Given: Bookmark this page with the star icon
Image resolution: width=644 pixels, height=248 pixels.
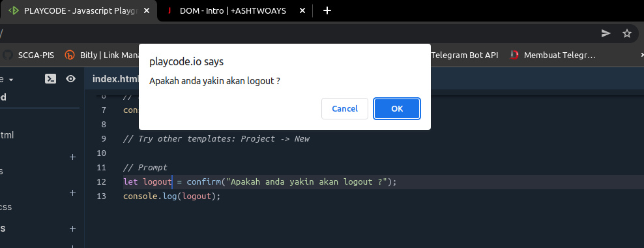Looking at the screenshot, I should point(627,34).
